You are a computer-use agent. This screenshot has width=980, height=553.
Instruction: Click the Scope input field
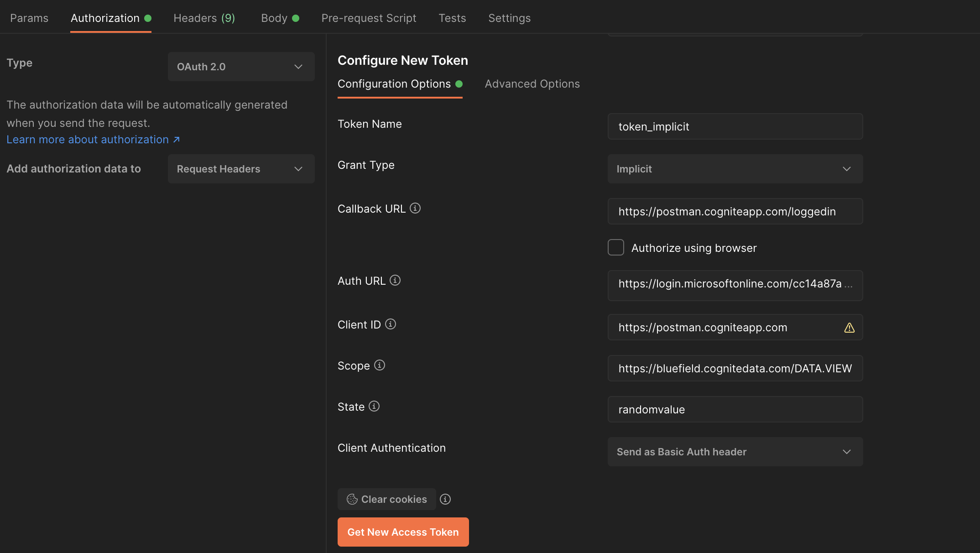tap(735, 368)
